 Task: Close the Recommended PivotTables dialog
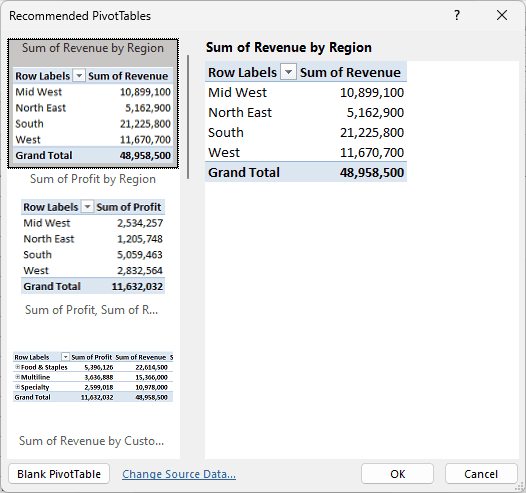pos(502,15)
